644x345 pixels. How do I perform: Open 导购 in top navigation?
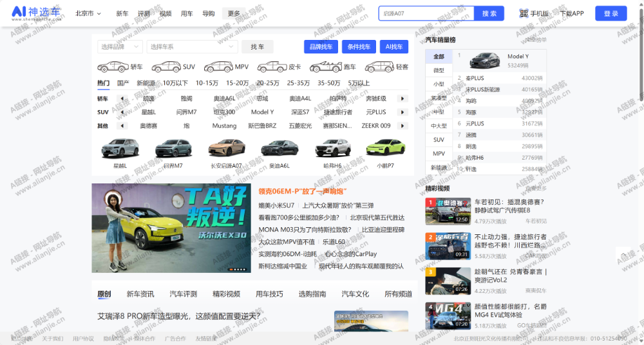tap(208, 14)
